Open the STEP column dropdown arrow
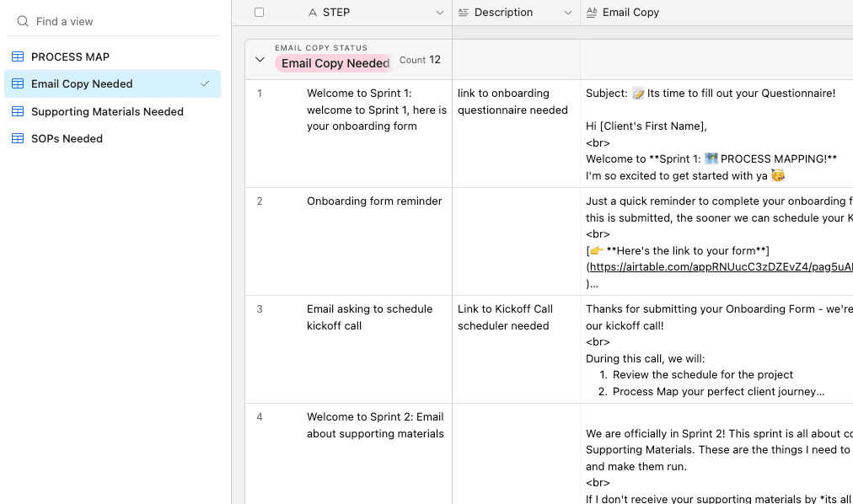Screen dimensions: 853x504 (x=439, y=13)
